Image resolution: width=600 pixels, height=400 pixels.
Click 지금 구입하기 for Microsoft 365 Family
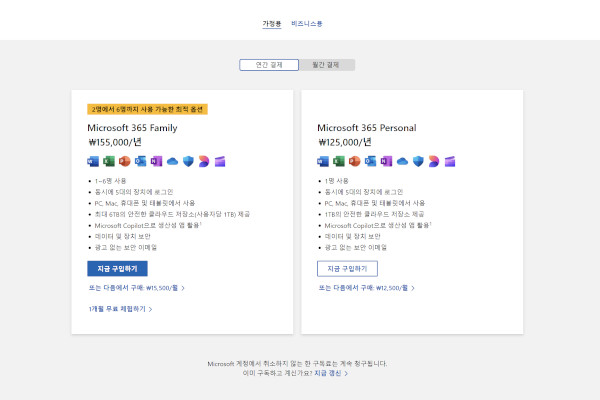click(x=117, y=269)
